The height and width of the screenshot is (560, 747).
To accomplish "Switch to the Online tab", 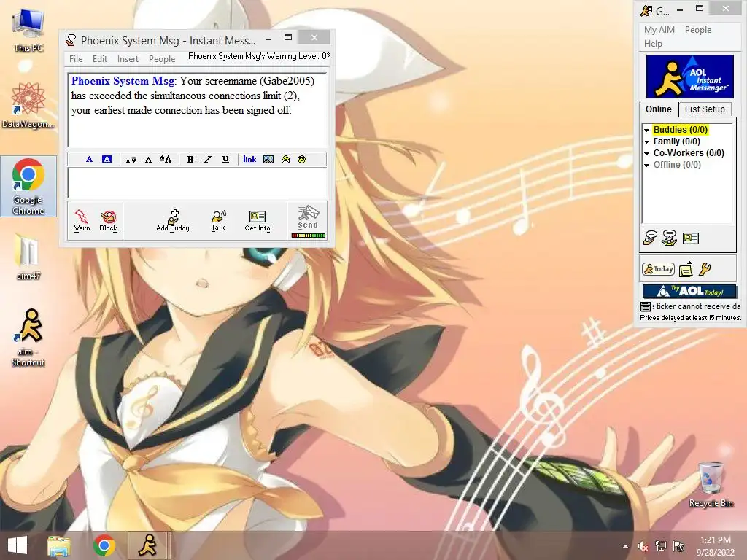I will click(x=659, y=109).
